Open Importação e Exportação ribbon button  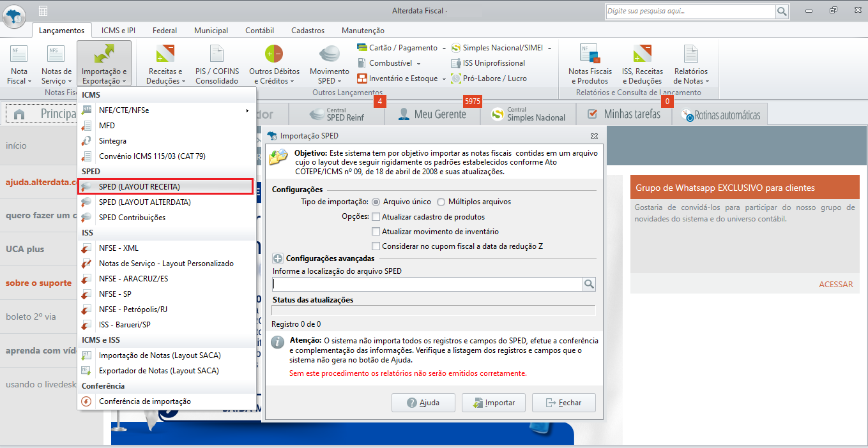(104, 64)
